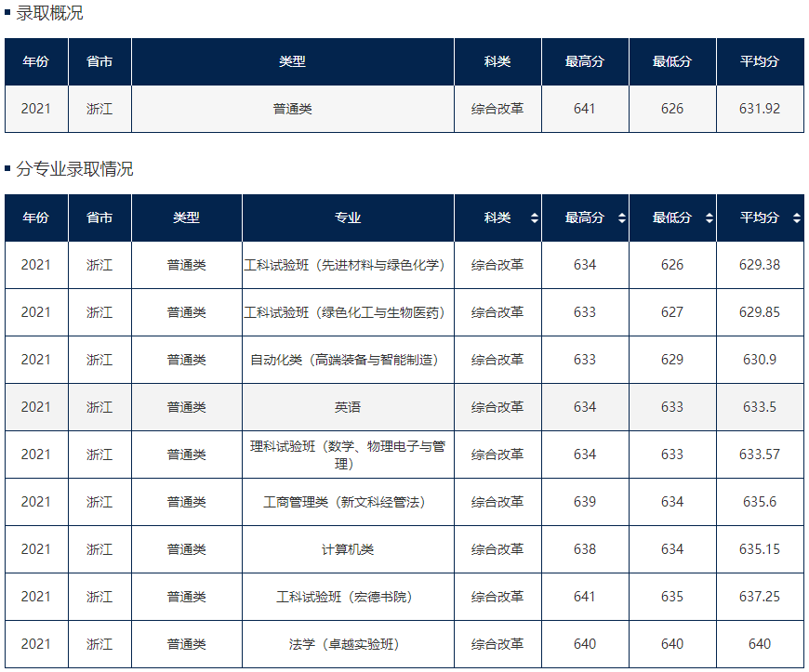Click sort arrows in 科类 column header
809x672 pixels.
tap(534, 218)
